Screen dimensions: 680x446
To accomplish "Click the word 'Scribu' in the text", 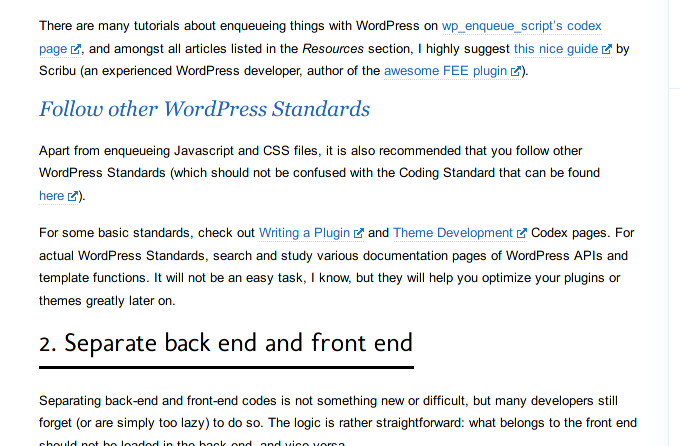I will click(57, 71).
